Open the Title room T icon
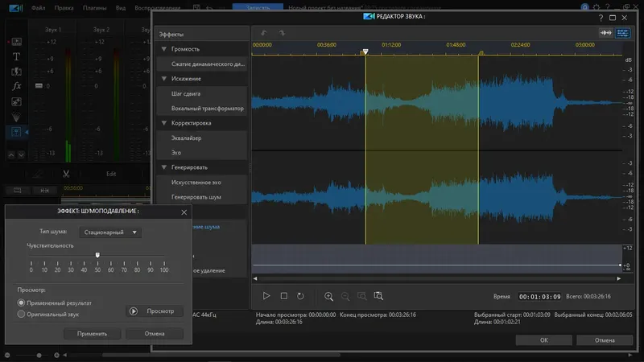 (16, 57)
